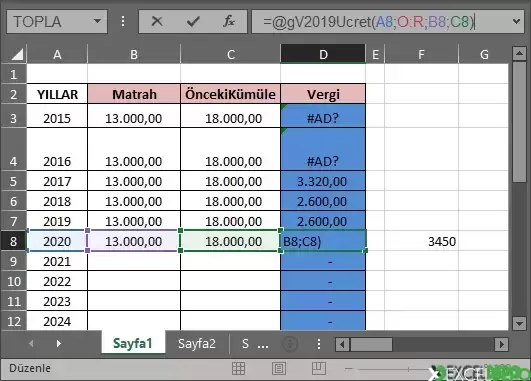Click the horizontal scrollbar thumb
The height and width of the screenshot is (381, 531).
[x=371, y=344]
